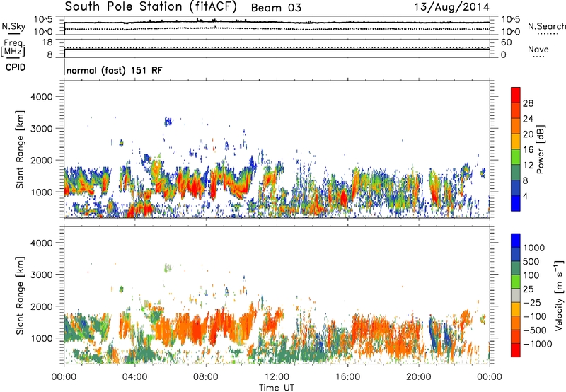
Task: Click the '12:00' time tick label
Action: pos(277,377)
